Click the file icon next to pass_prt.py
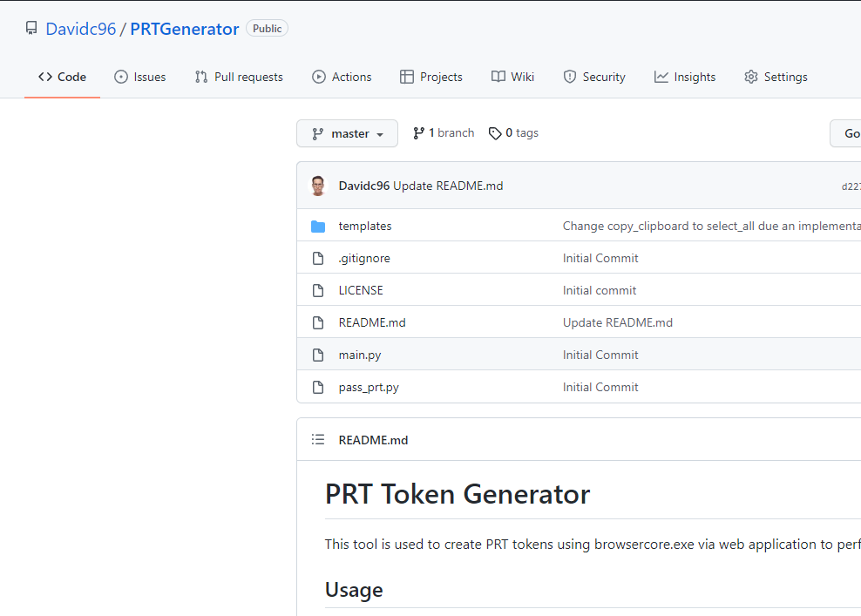This screenshot has height=616, width=861. click(318, 388)
